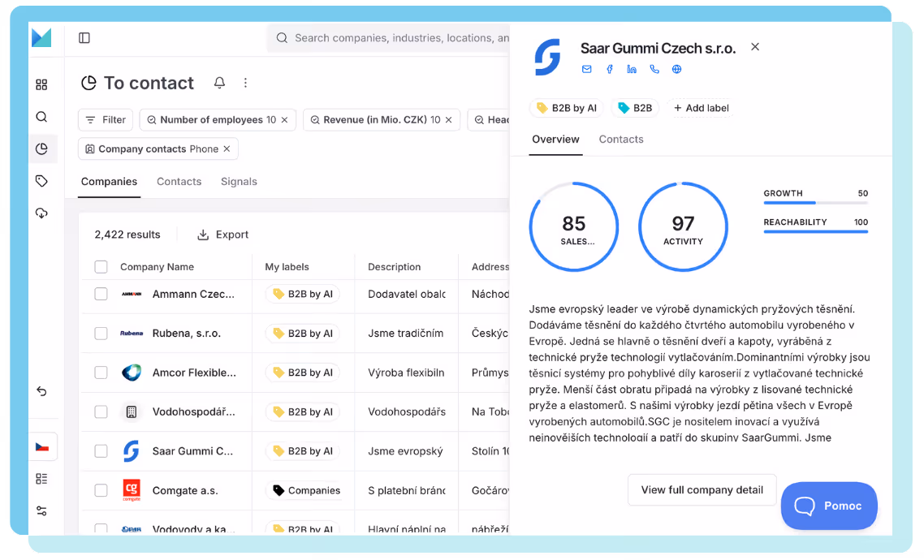
Task: Click the blue B2B label in the detail panel
Action: tap(635, 108)
